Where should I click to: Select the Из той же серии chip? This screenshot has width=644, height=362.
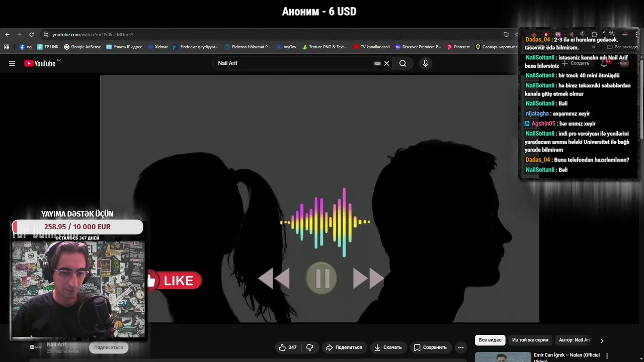click(x=530, y=340)
